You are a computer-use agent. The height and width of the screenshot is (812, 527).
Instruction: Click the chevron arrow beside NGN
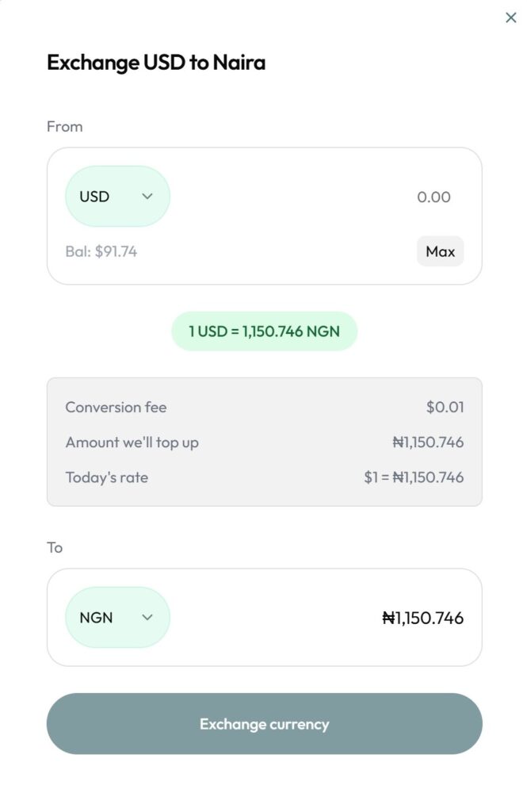click(147, 618)
